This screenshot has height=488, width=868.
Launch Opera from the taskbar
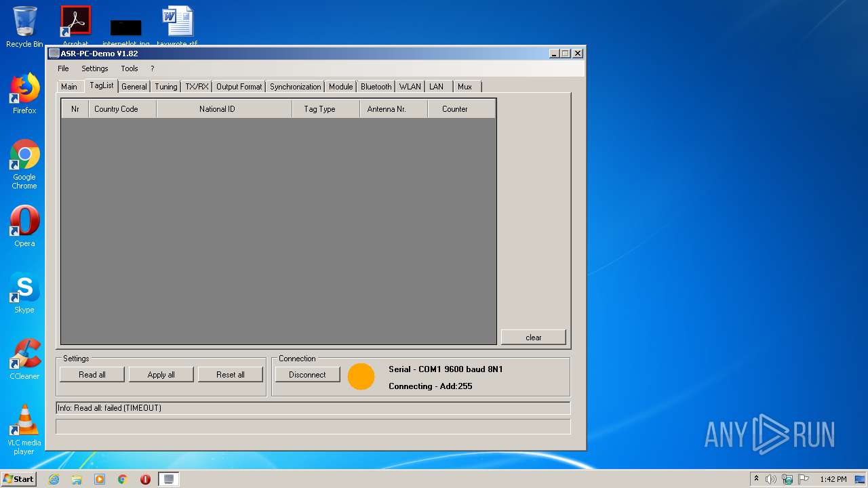pyautogui.click(x=145, y=479)
